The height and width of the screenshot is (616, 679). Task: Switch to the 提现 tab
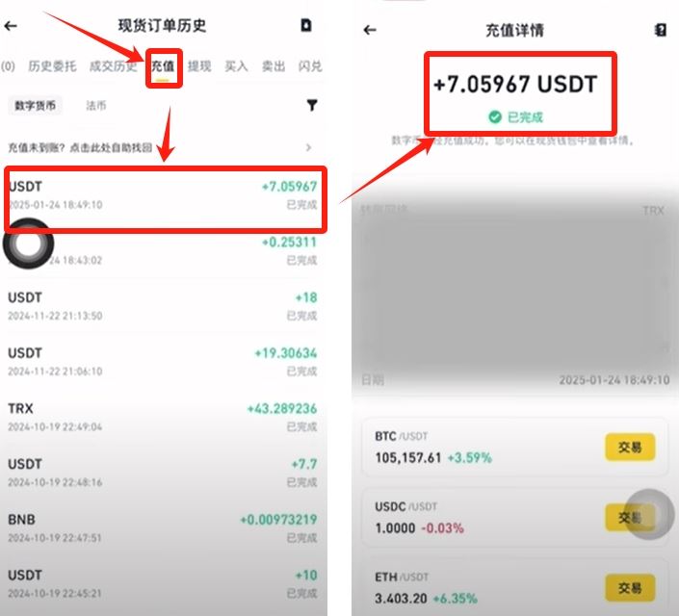tap(199, 66)
